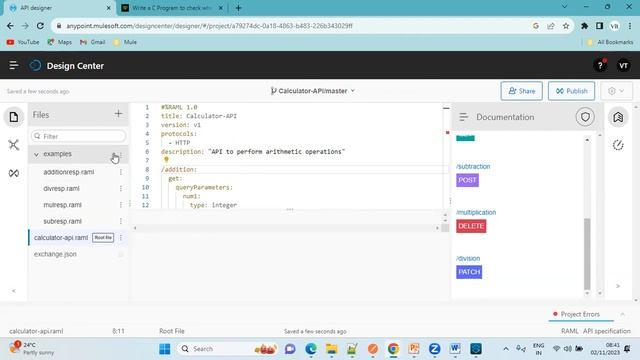Screen dimensions: 640x360
Task: Click the Filter files input field
Action: point(78,136)
